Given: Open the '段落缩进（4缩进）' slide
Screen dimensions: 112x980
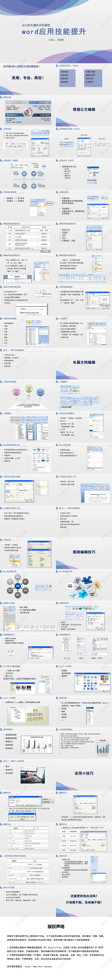Looking at the screenshot, I should 28,174.
